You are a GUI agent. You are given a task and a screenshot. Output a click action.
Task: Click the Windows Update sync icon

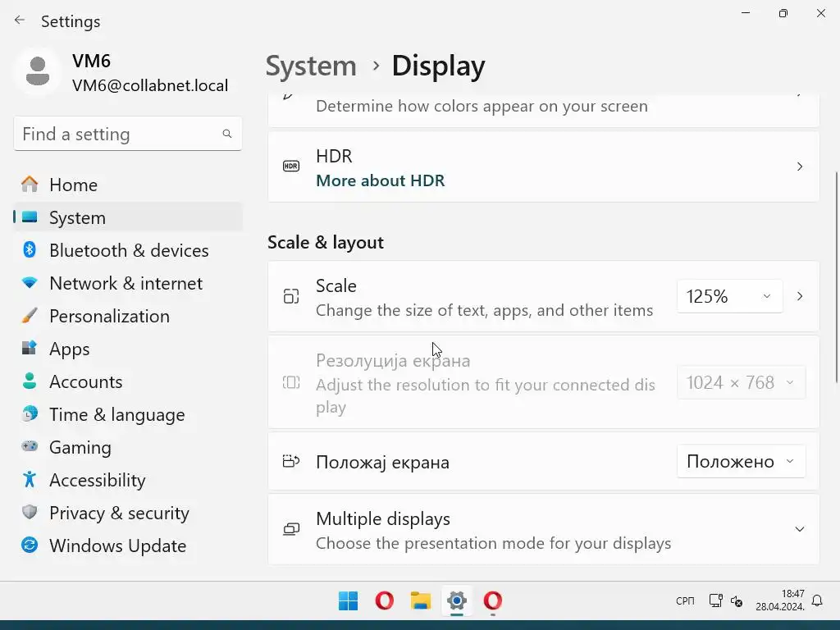point(30,546)
